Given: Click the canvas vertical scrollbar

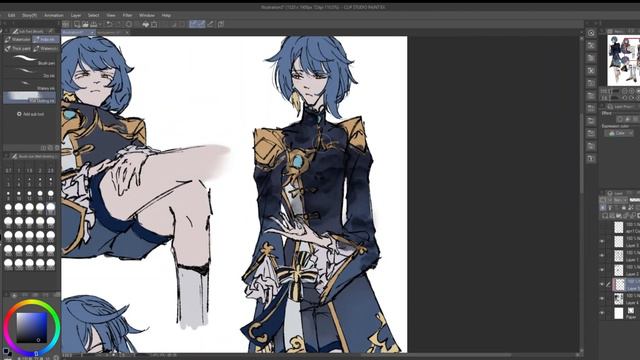Looking at the screenshot, I should pos(582,153).
